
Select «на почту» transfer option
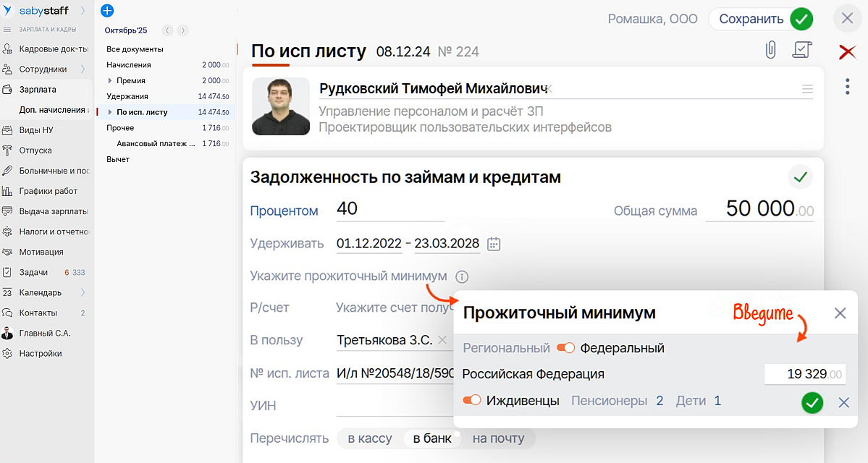tap(498, 438)
